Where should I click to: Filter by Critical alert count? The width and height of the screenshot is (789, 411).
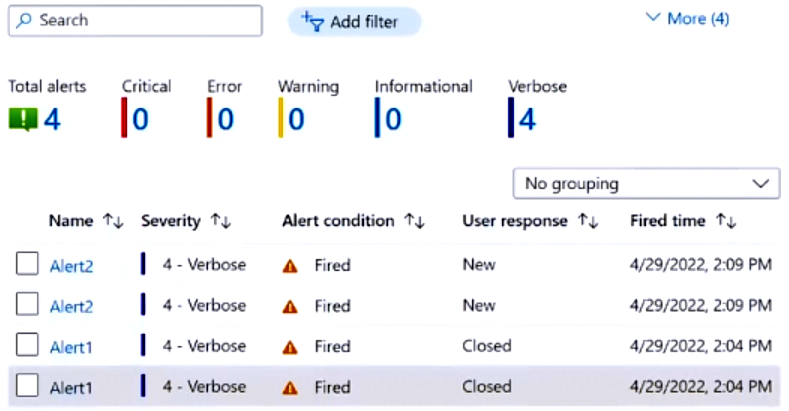[x=139, y=120]
